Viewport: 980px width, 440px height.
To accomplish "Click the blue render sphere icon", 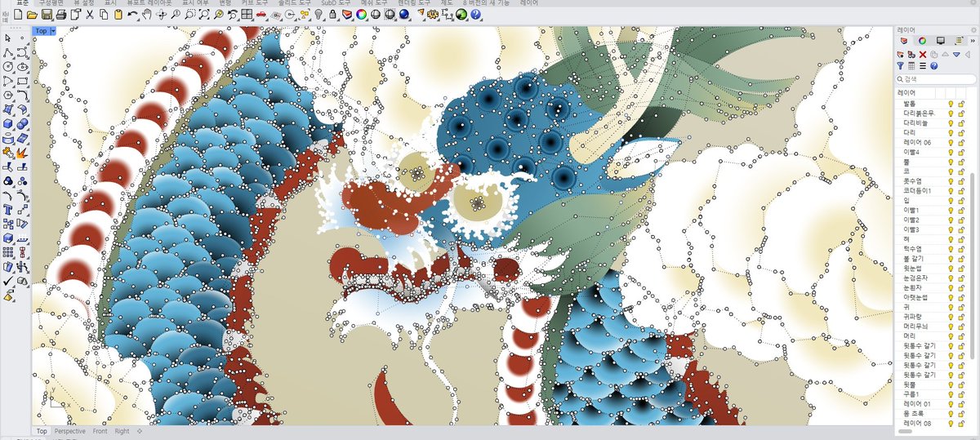I will point(404,15).
